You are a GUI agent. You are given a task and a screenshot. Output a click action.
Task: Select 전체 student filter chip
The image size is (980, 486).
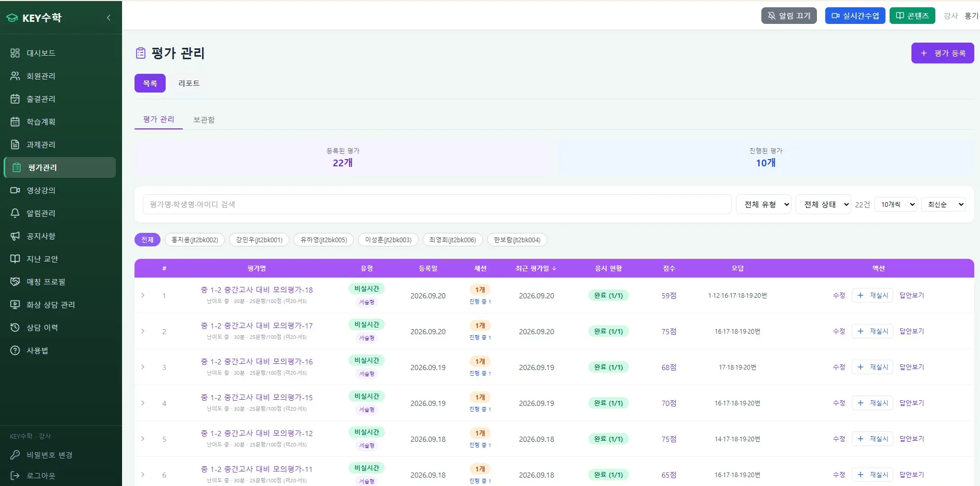(147, 240)
